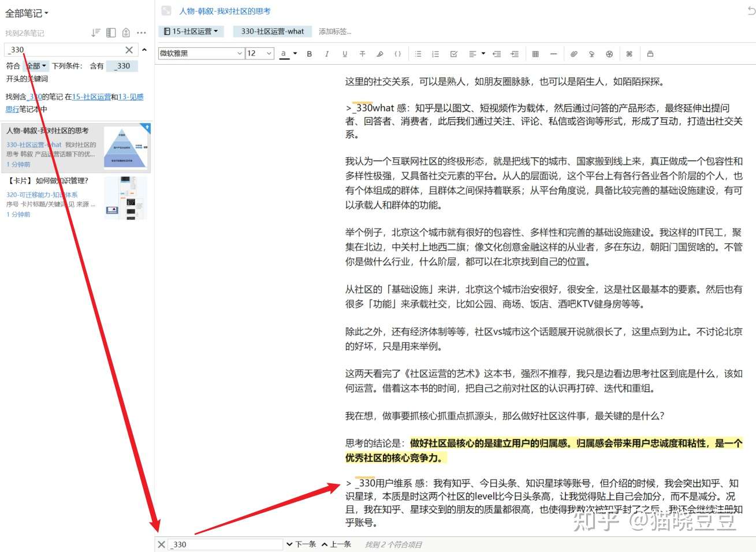This screenshot has height=552, width=756.
Task: Toggle italic formatting
Action: (327, 53)
